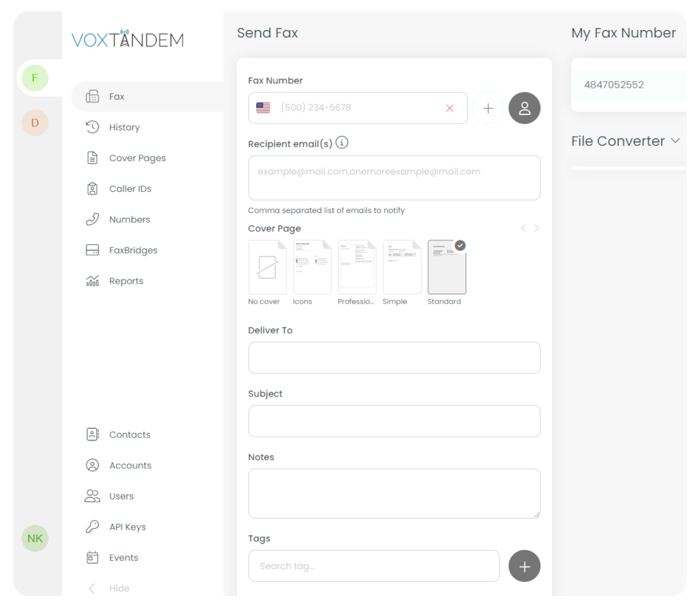This screenshot has height=608, width=700.
Task: Select the Standard cover page
Action: (446, 267)
